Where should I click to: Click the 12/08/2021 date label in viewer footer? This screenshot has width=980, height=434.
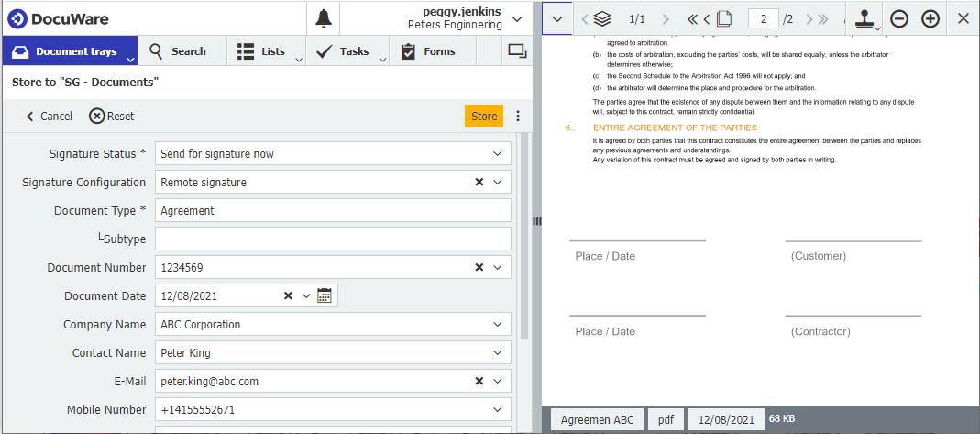tap(726, 419)
